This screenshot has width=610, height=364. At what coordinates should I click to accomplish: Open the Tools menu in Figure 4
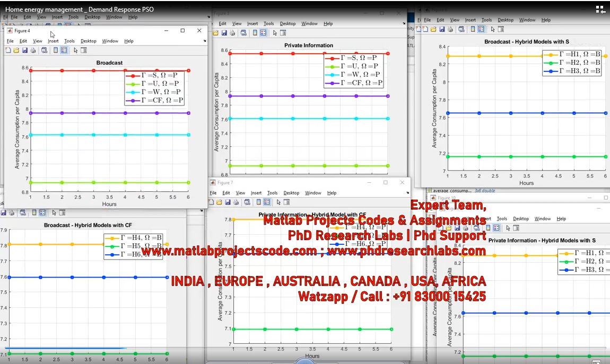pyautogui.click(x=69, y=41)
